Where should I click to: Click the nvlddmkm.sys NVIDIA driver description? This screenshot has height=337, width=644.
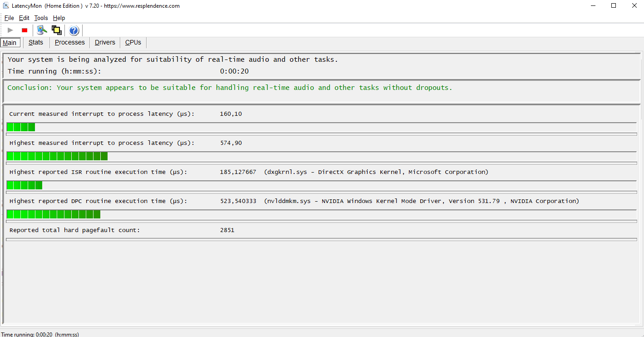tap(422, 201)
